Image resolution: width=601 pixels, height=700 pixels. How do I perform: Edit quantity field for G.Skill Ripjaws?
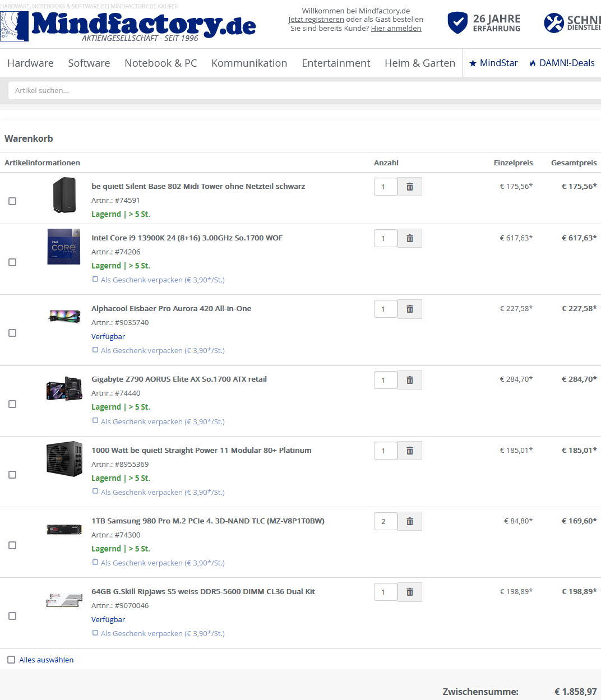(386, 592)
